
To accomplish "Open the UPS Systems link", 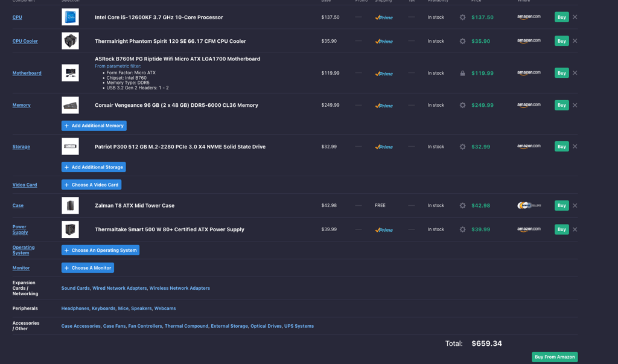I will tap(299, 326).
